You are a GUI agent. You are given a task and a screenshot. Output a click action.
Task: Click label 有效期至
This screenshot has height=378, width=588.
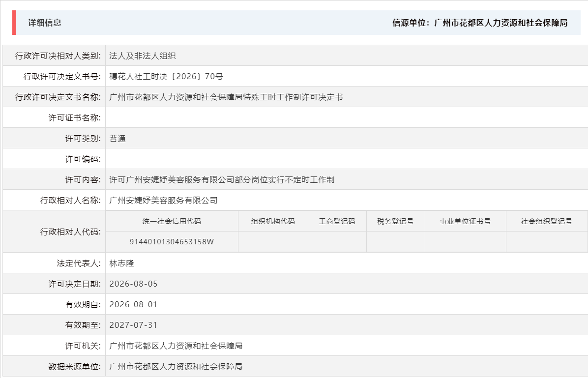pos(83,325)
